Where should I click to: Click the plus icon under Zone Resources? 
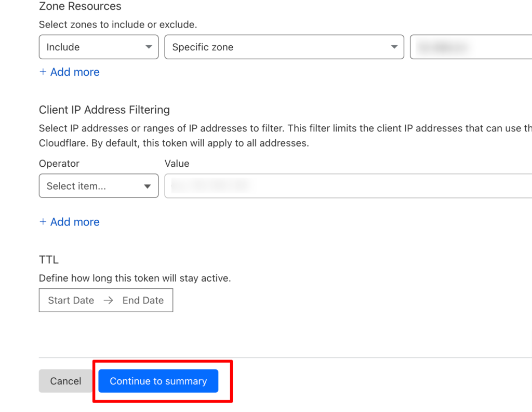43,72
